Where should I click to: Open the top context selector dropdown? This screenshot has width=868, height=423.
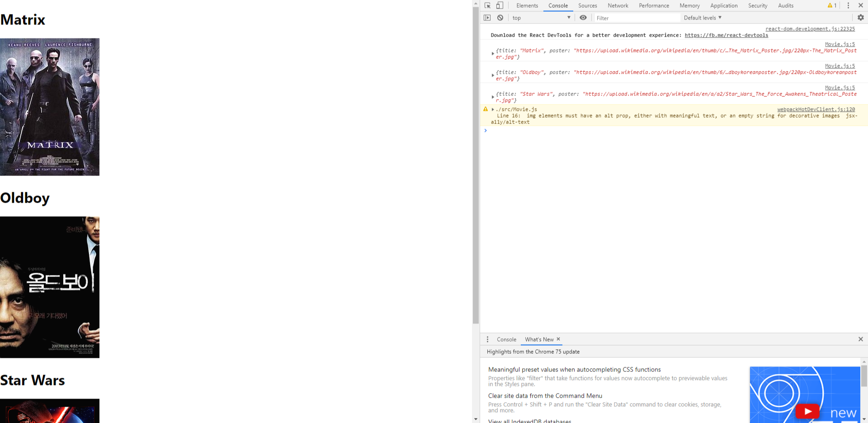pyautogui.click(x=541, y=18)
